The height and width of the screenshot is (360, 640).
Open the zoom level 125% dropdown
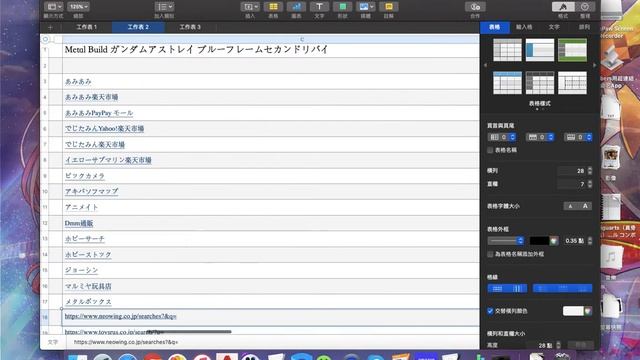click(x=78, y=7)
